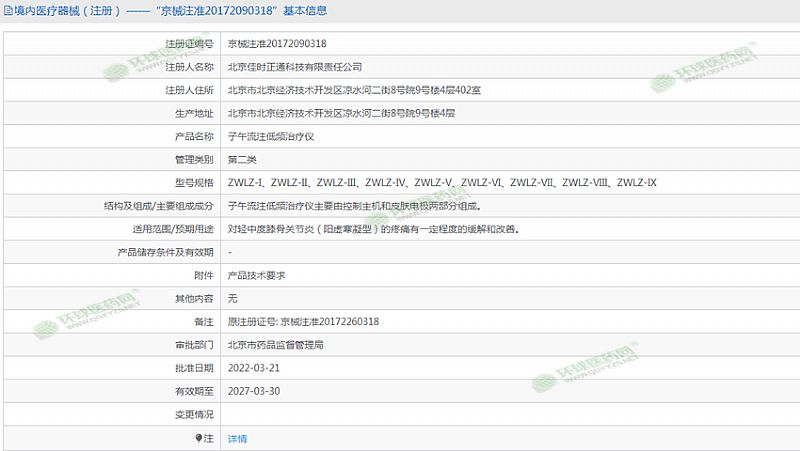Open the 详情 details link
This screenshot has width=800, height=451.
[x=237, y=438]
